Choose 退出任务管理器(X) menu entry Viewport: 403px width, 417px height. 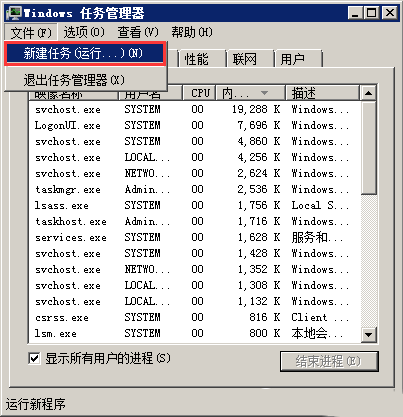pos(85,80)
